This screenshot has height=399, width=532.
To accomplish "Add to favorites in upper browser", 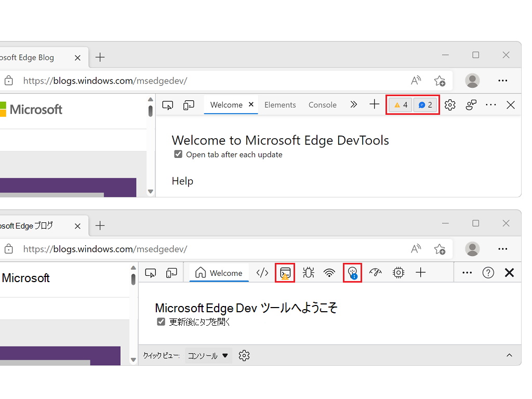I will [x=440, y=81].
